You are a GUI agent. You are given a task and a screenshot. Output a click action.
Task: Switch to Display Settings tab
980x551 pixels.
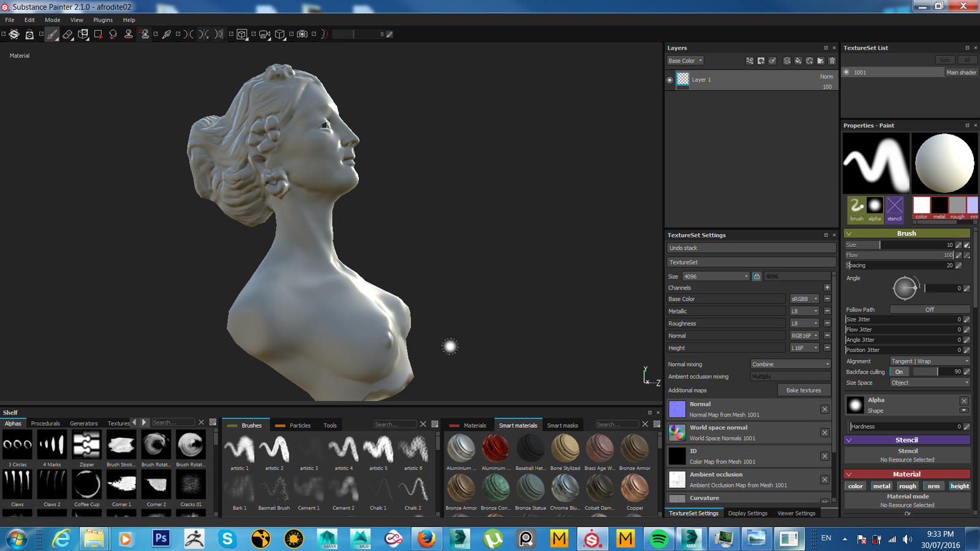click(747, 513)
